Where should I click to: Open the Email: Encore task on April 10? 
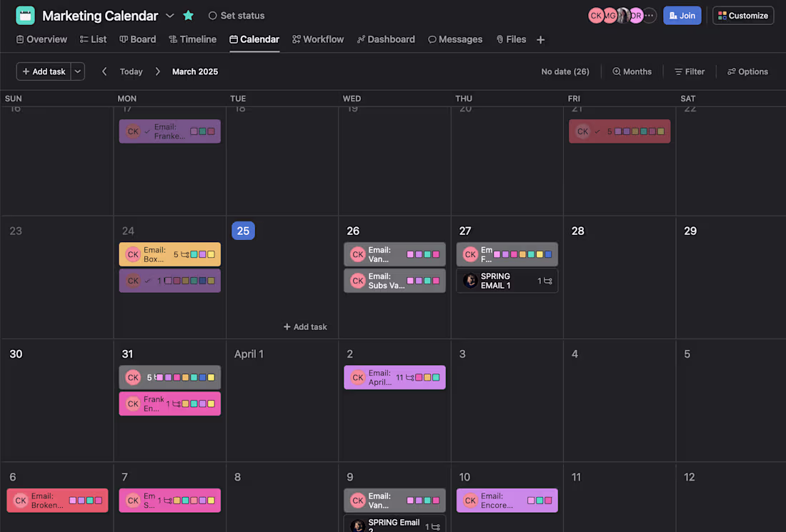[507, 501]
